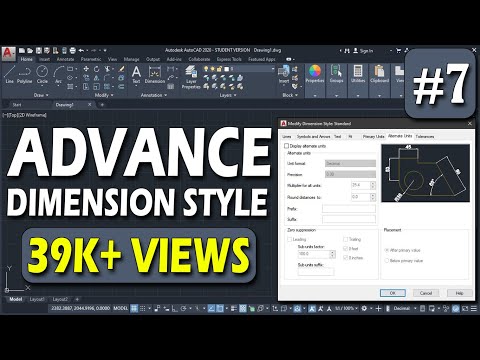The image size is (480, 360).
Task: Click the dimension style preview image
Action: point(426,173)
